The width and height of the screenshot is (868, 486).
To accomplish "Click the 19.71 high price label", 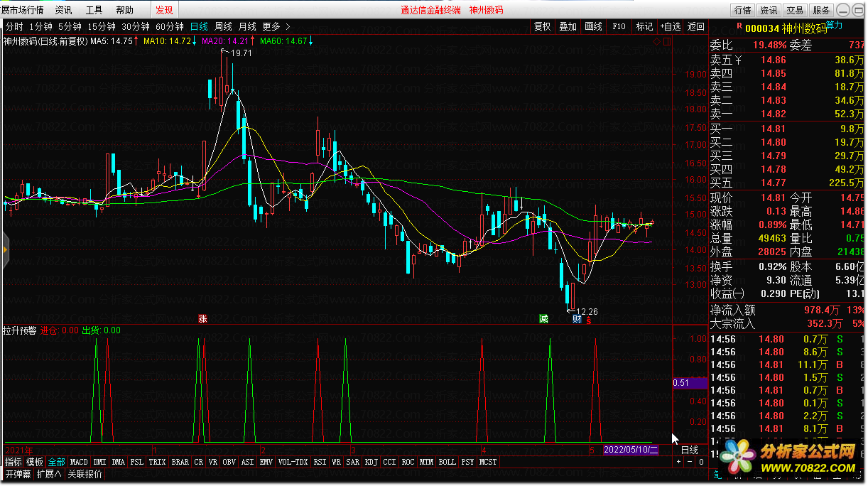I will pyautogui.click(x=241, y=53).
